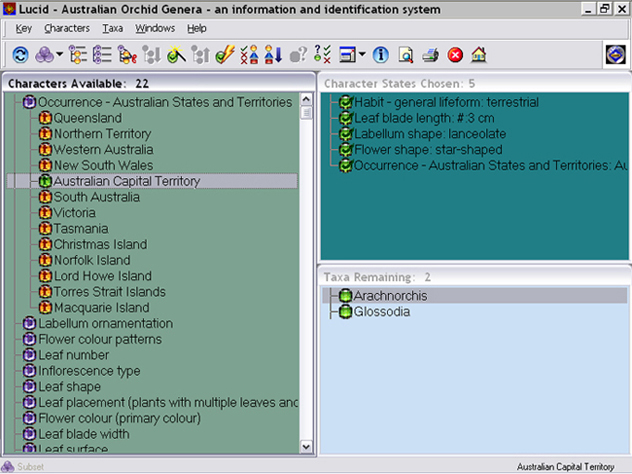The image size is (632, 474).
Task: Toggle the New South Wales state icon
Action: point(45,165)
